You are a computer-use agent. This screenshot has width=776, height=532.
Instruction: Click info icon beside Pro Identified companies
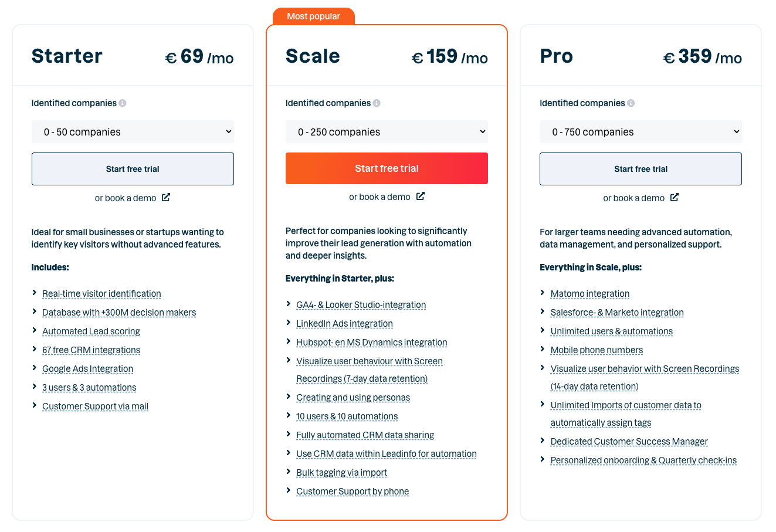tap(631, 103)
